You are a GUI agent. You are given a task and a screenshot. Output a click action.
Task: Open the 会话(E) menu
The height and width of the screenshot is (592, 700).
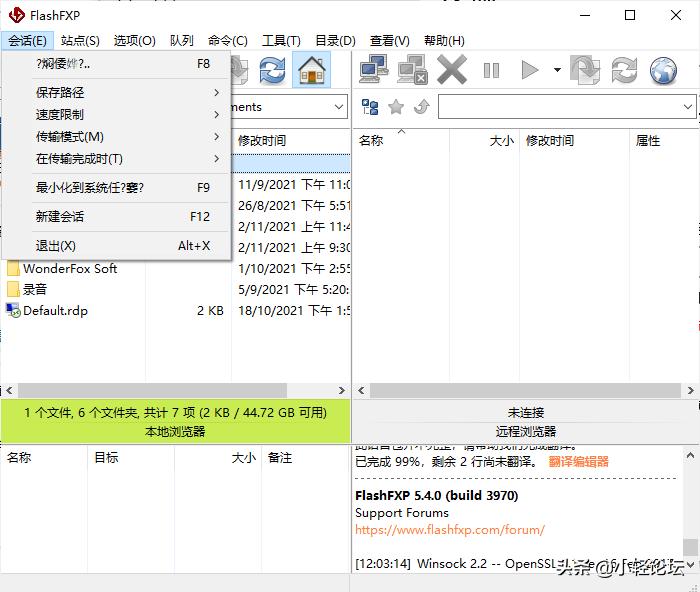pyautogui.click(x=27, y=41)
